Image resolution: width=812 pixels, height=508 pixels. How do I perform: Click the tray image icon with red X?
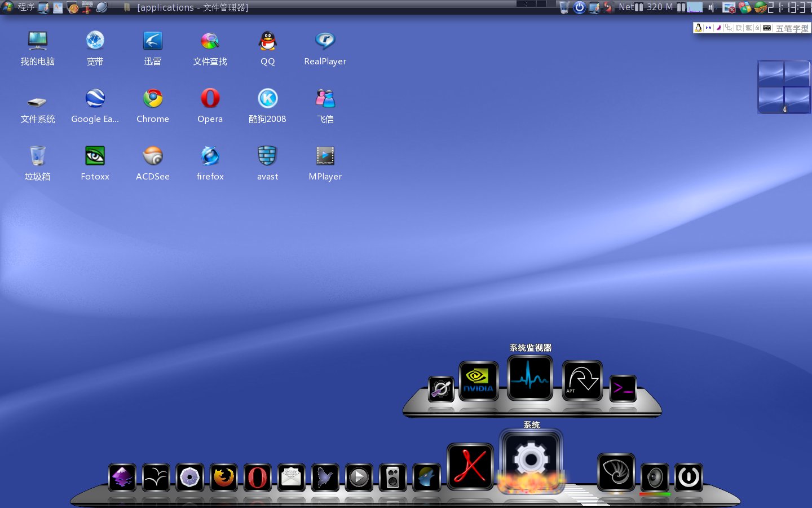tap(729, 7)
